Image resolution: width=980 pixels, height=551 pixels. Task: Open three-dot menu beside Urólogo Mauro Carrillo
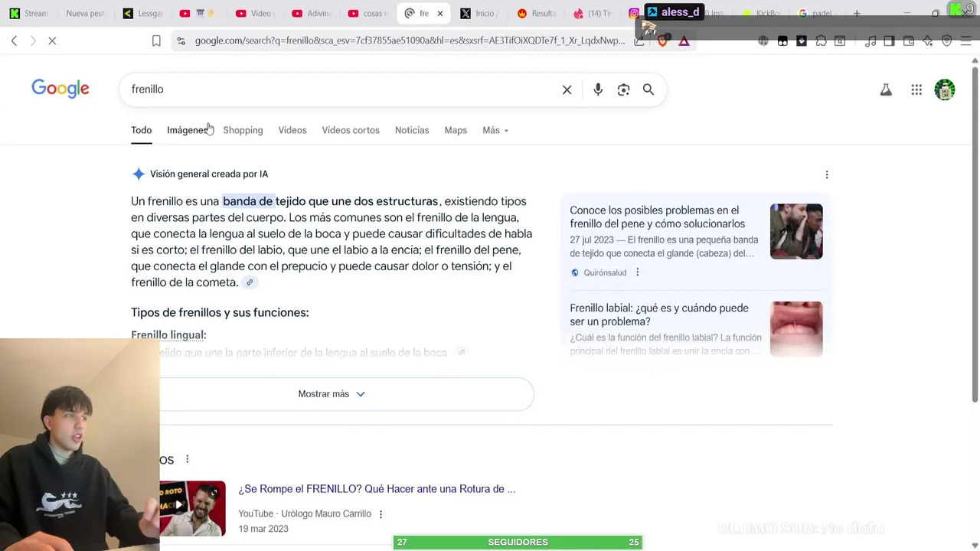click(381, 514)
